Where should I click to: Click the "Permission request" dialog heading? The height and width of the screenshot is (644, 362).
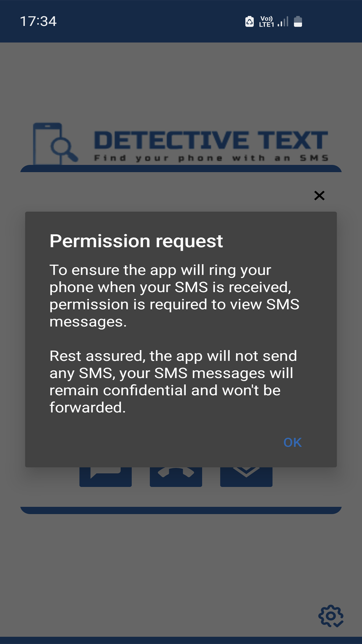coord(136,241)
